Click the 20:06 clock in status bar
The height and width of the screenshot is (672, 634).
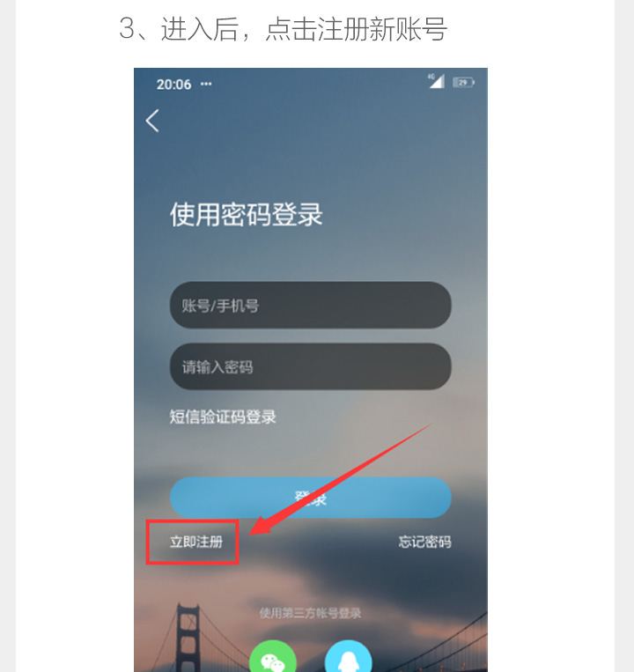pyautogui.click(x=173, y=85)
